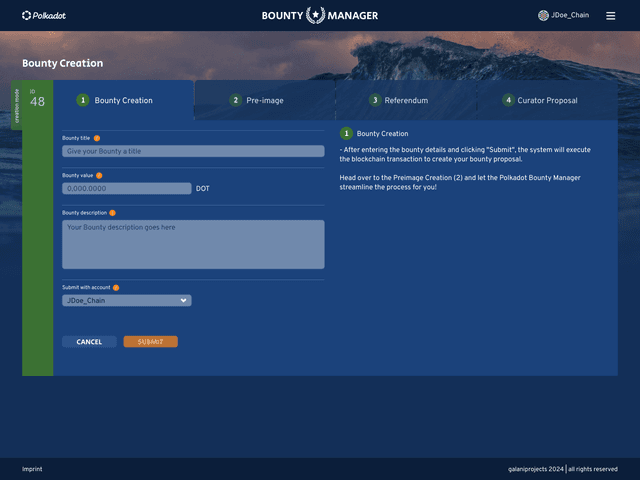Click the Bounty Manager star emblem

coord(315,15)
